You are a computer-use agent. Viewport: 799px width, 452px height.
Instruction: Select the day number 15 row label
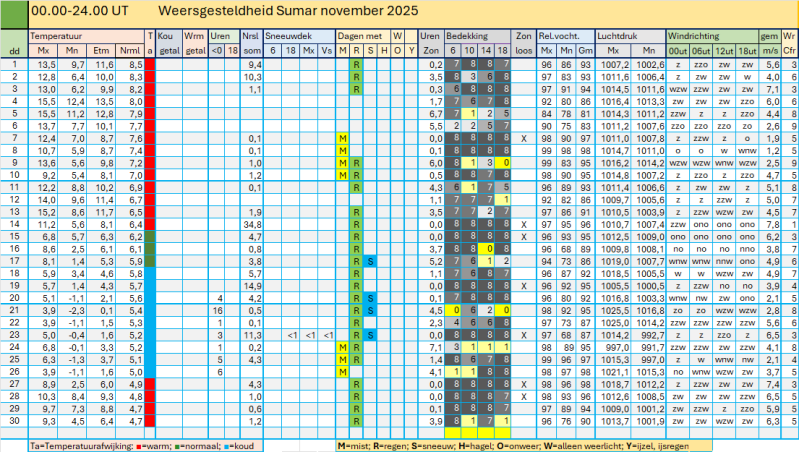[x=14, y=237]
